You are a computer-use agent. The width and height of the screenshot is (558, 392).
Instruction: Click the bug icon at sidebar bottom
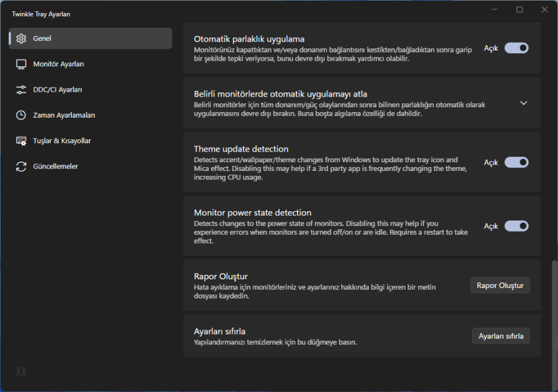[21, 371]
